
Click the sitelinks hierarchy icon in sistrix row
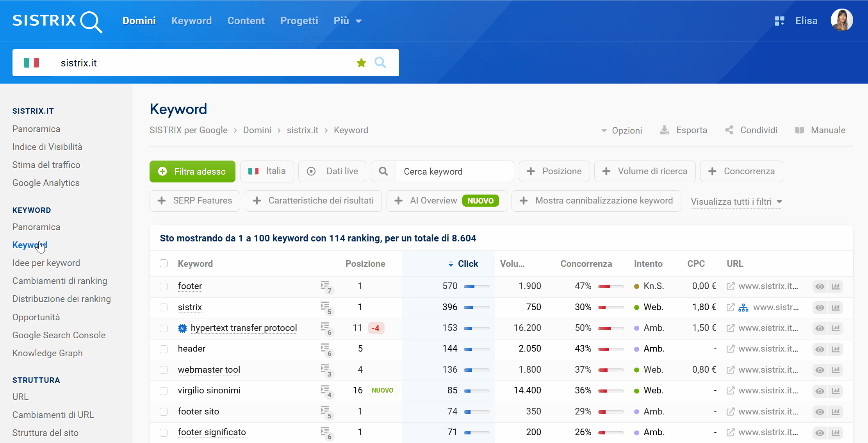tap(743, 307)
